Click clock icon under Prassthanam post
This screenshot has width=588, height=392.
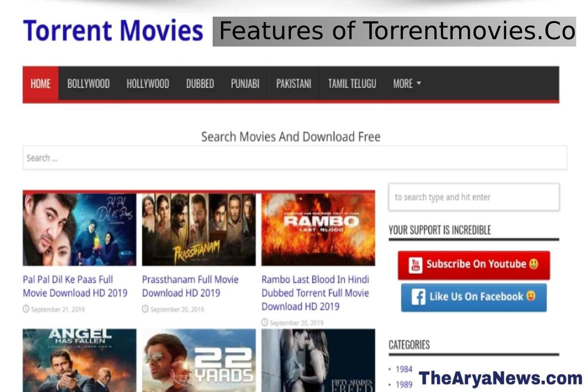coord(145,309)
